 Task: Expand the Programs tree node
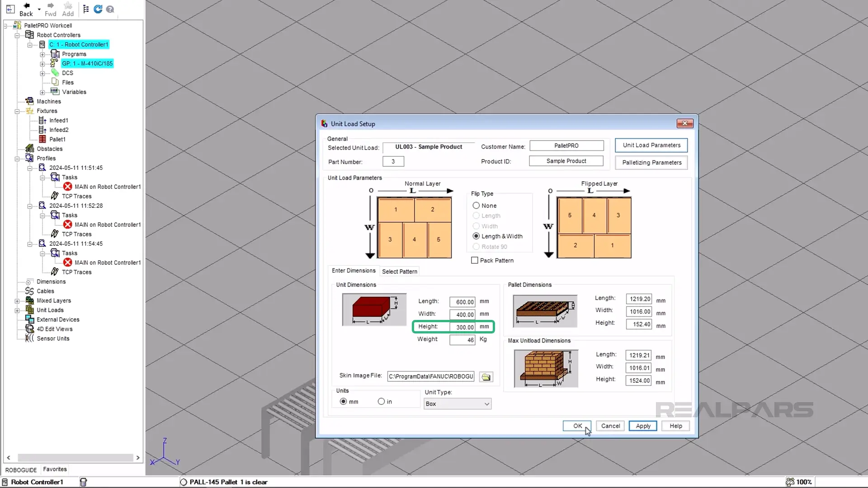[42, 54]
